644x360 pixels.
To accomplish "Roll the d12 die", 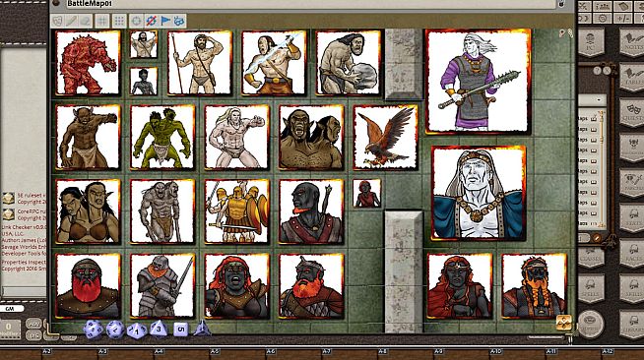I will tap(115, 330).
